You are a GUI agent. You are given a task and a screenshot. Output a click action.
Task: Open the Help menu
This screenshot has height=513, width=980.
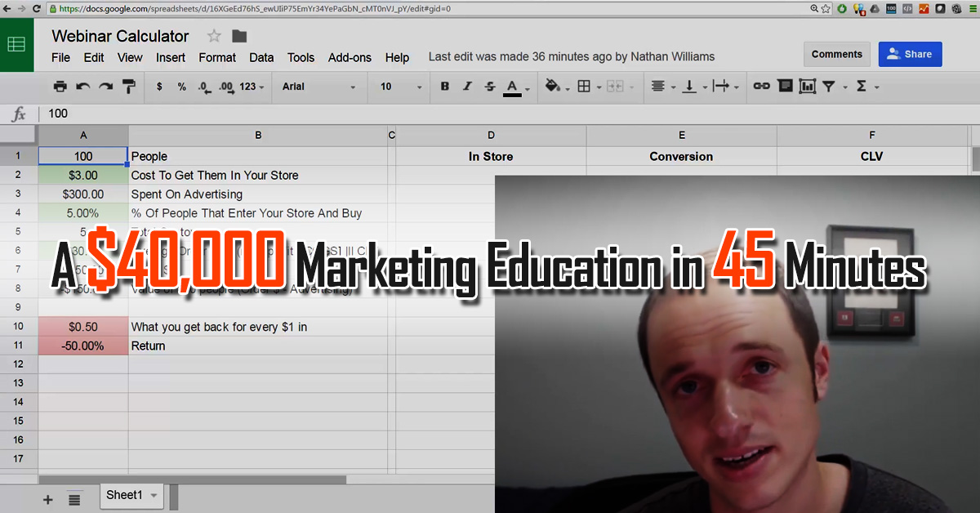click(x=397, y=57)
